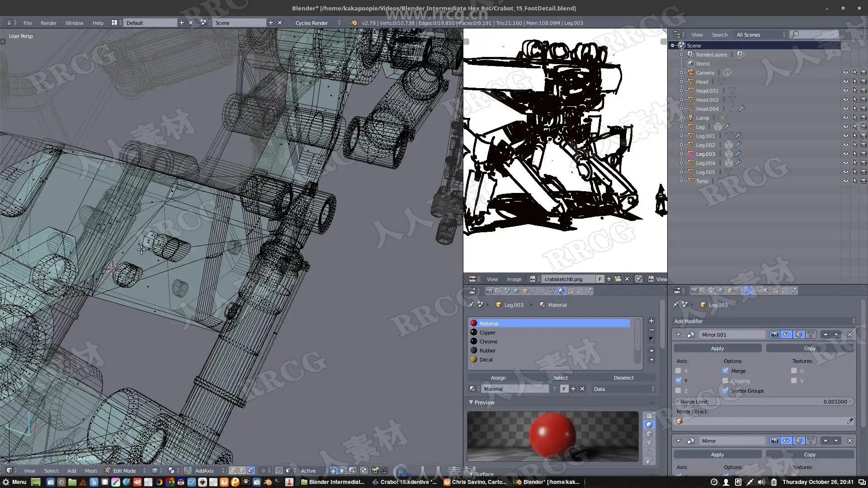
Task: Click the add material slot plus icon
Action: [x=651, y=321]
